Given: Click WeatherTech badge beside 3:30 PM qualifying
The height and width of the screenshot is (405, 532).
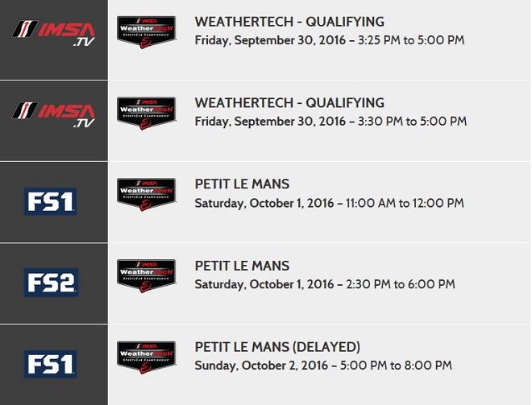Looking at the screenshot, I should 146,115.
